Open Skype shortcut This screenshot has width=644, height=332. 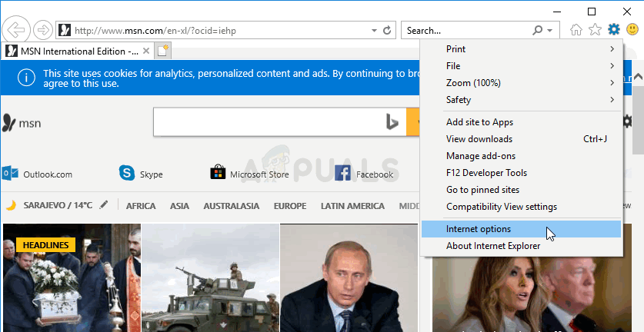click(141, 174)
